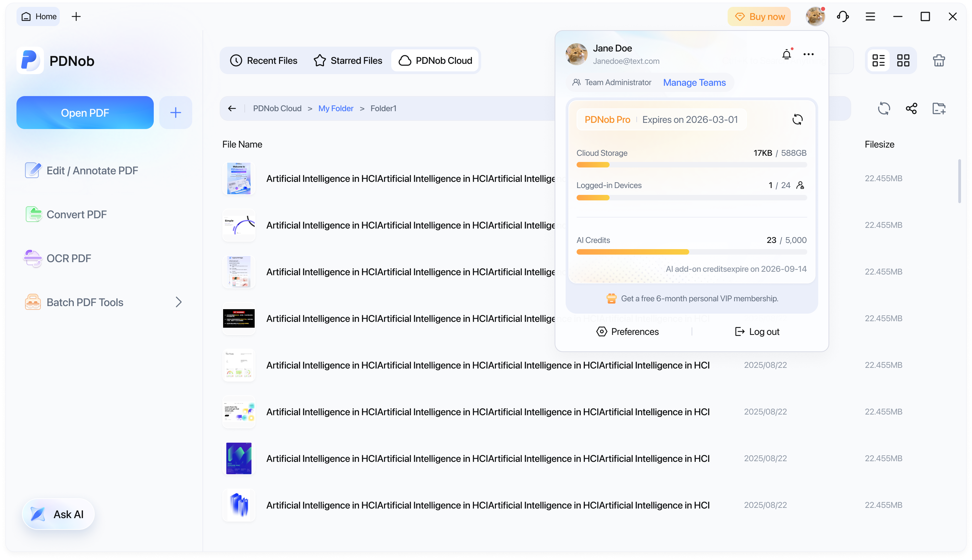Image resolution: width=972 pixels, height=560 pixels.
Task: Click the file list vertical scrollbar
Action: pyautogui.click(x=959, y=181)
